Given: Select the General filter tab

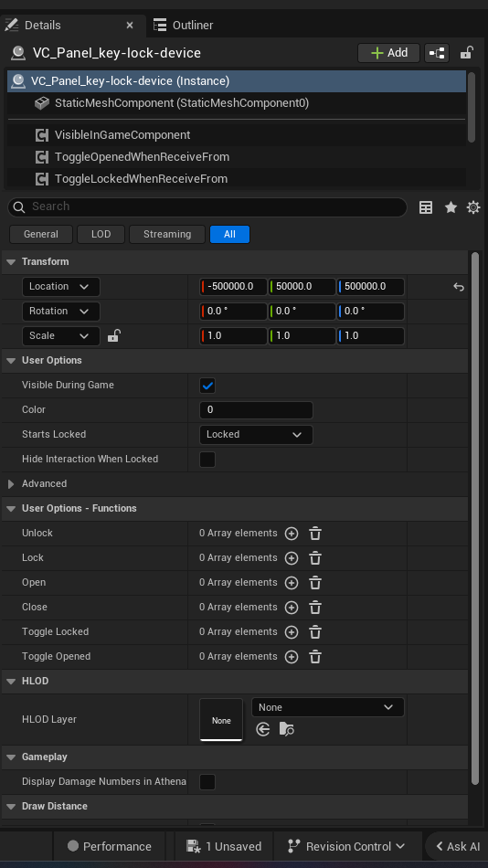Looking at the screenshot, I should 41,234.
